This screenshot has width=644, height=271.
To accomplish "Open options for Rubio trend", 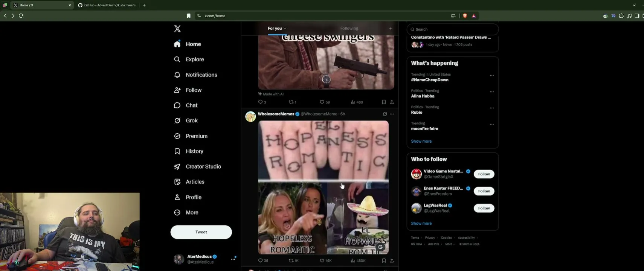I will coord(491,108).
